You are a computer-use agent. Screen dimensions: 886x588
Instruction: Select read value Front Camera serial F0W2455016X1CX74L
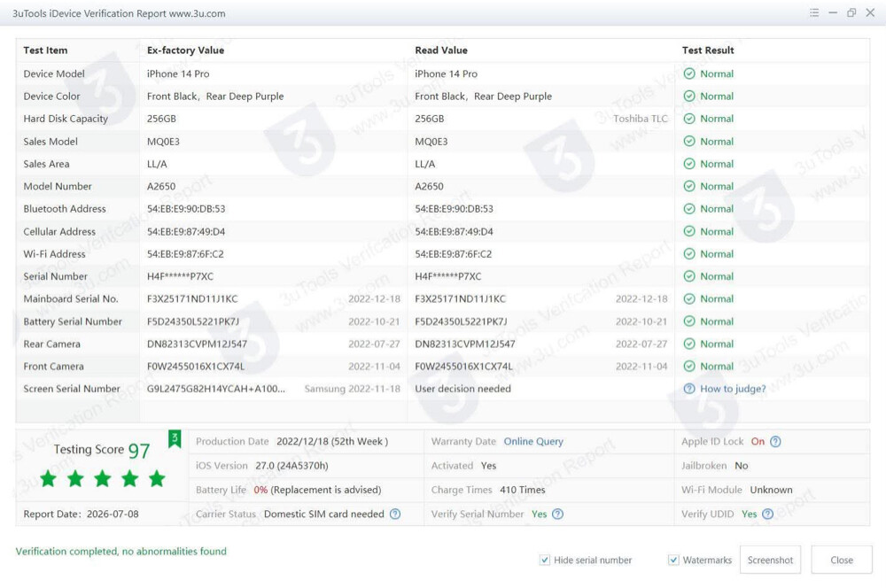[463, 366]
